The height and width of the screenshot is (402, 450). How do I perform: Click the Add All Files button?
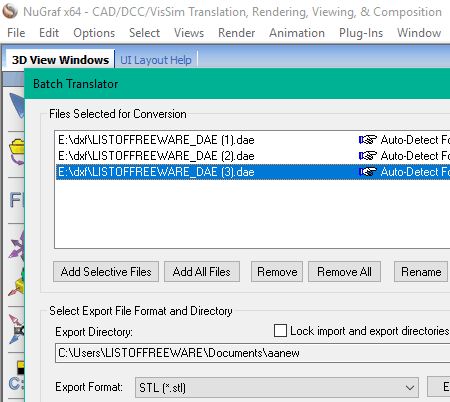point(202,272)
